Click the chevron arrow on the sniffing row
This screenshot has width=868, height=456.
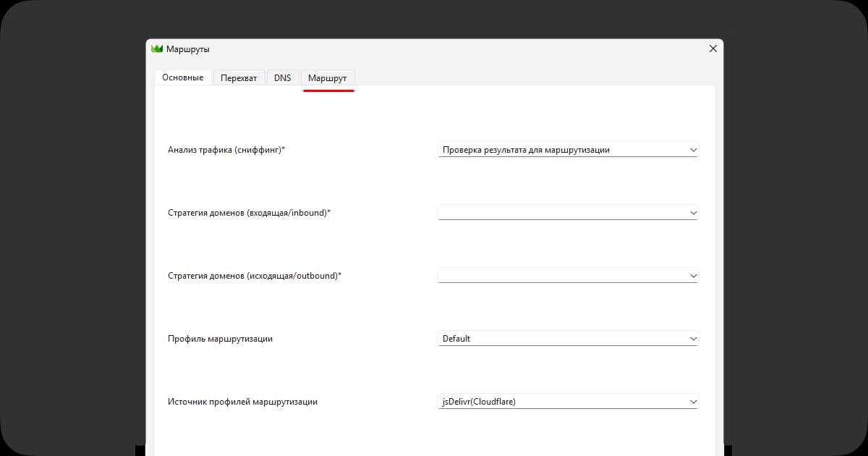[693, 151]
